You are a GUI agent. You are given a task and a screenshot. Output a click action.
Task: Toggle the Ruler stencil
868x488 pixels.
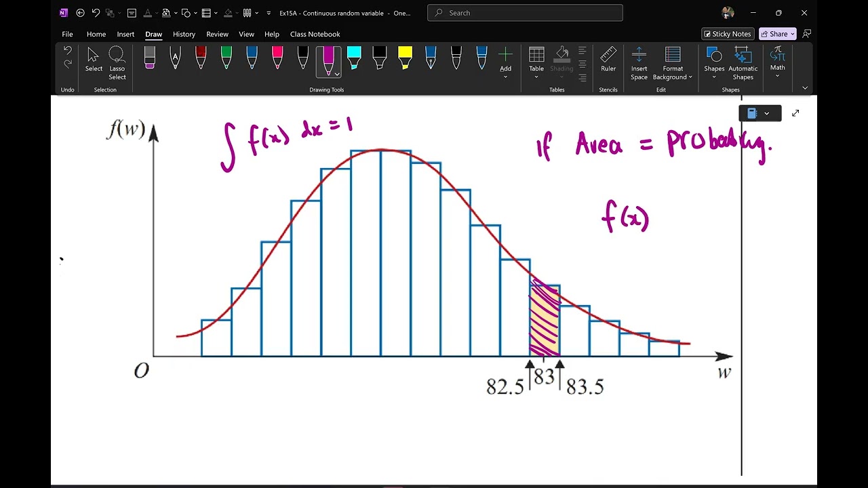pyautogui.click(x=608, y=60)
